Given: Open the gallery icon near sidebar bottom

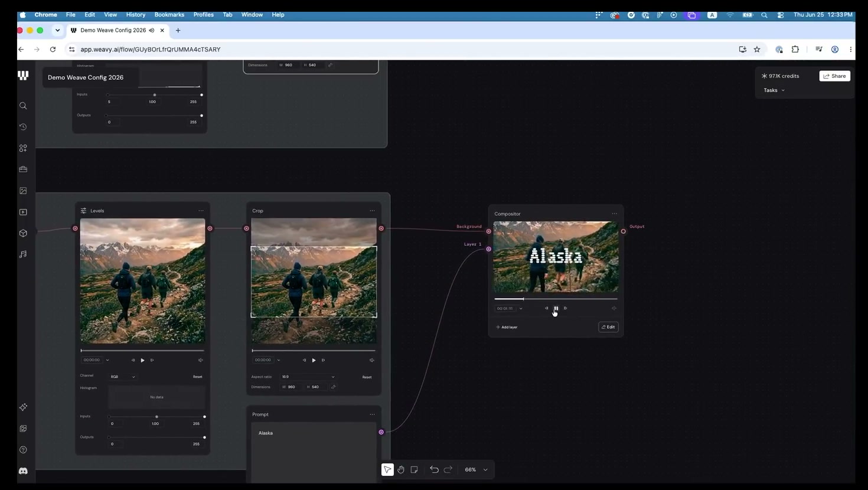Looking at the screenshot, I should pos(23,429).
